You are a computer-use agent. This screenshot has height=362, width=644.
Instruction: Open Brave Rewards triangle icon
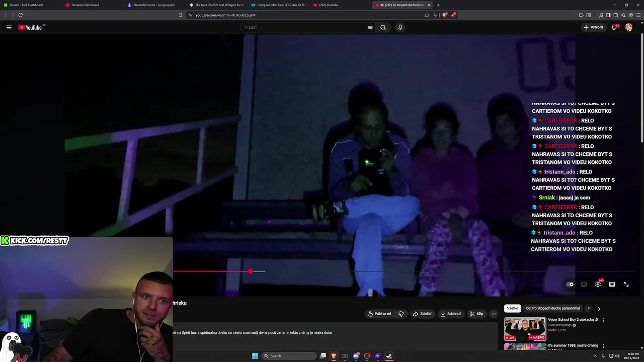(x=453, y=15)
